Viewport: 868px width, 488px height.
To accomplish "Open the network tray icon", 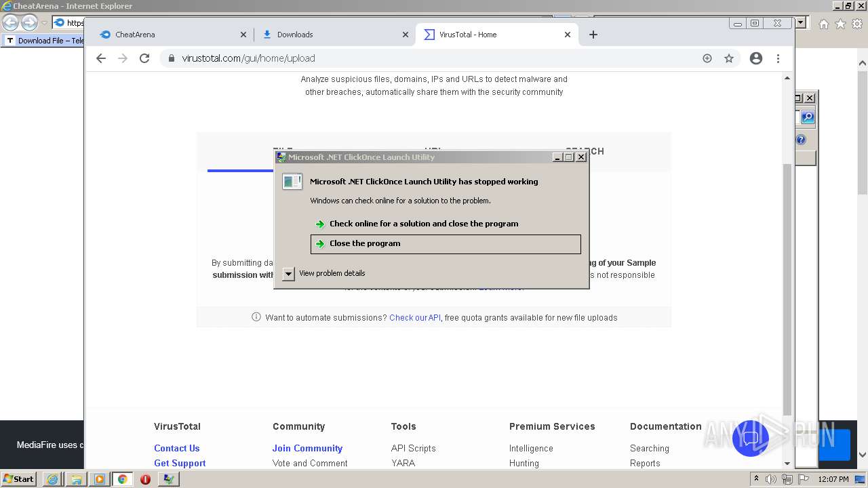I will pos(787,479).
